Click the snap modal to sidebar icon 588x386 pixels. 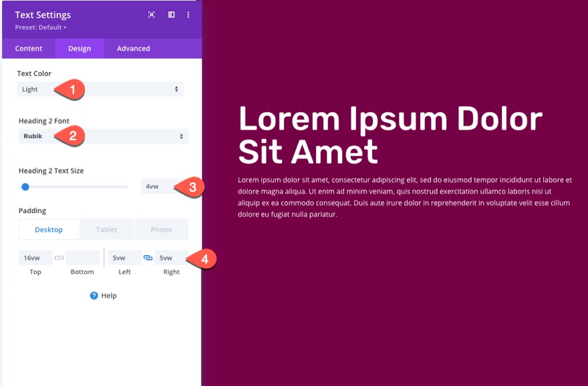click(x=171, y=15)
